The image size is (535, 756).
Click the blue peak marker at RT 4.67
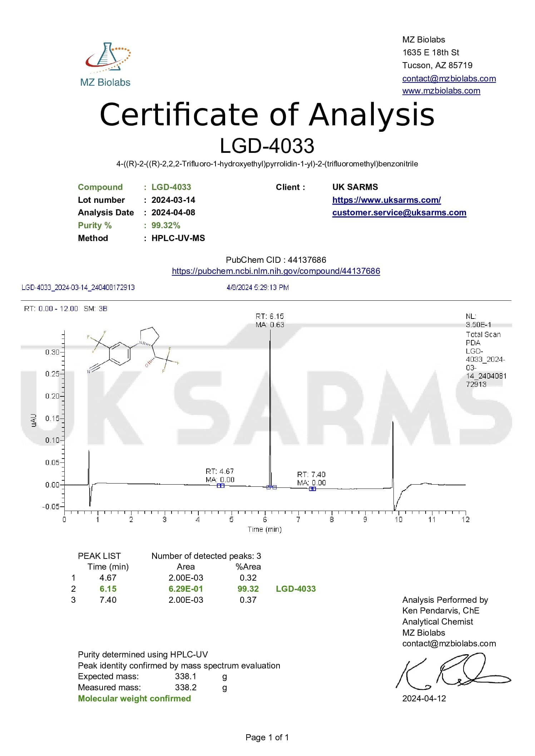coord(221,486)
